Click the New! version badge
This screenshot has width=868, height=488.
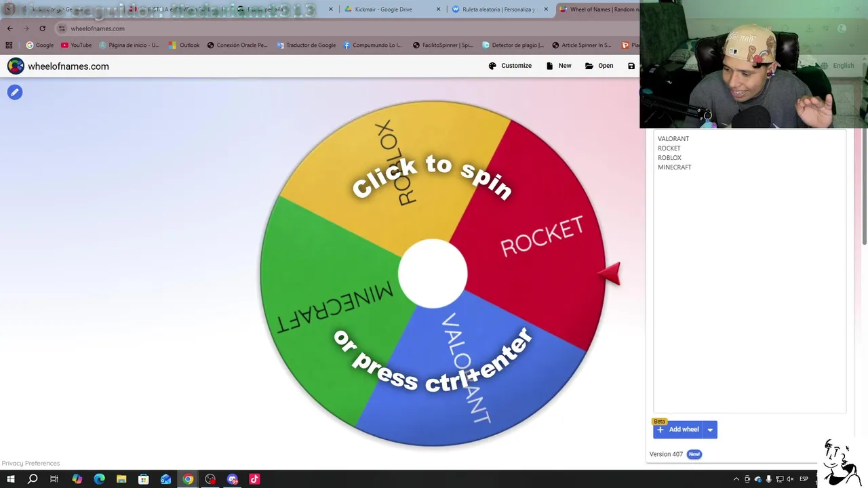click(694, 454)
